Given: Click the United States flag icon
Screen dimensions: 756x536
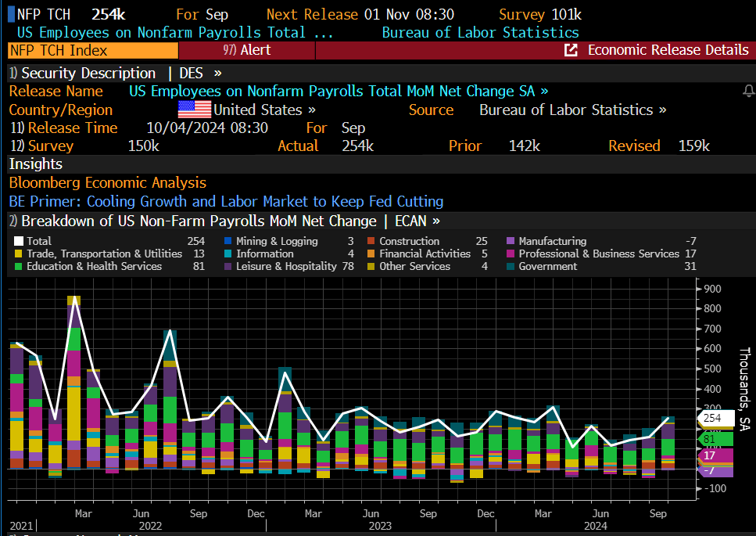Looking at the screenshot, I should click(194, 110).
